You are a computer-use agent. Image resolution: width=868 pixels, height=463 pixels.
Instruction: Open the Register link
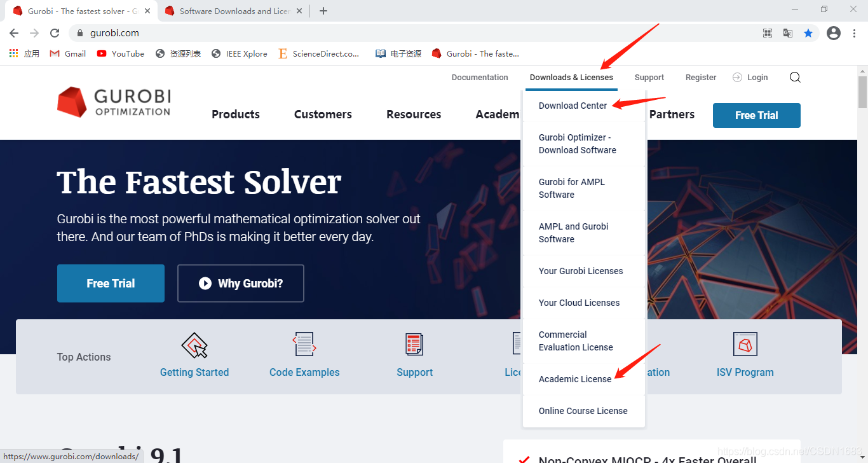pyautogui.click(x=701, y=78)
